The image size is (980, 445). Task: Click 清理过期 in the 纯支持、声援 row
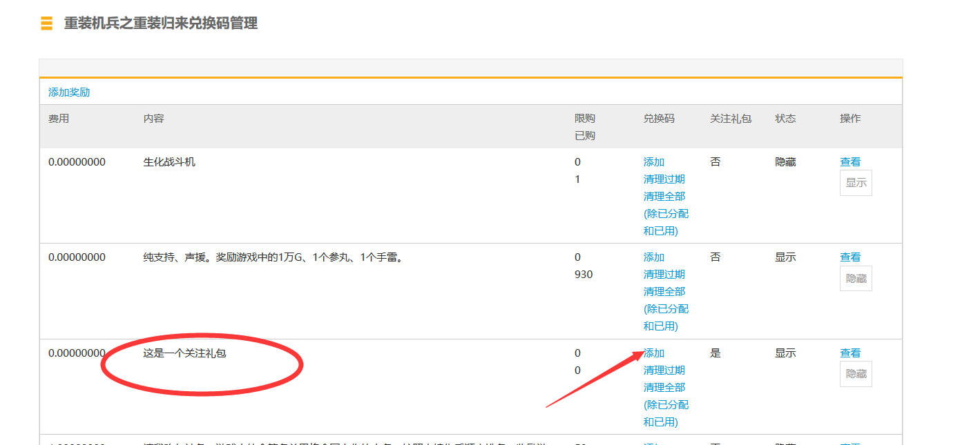(664, 275)
